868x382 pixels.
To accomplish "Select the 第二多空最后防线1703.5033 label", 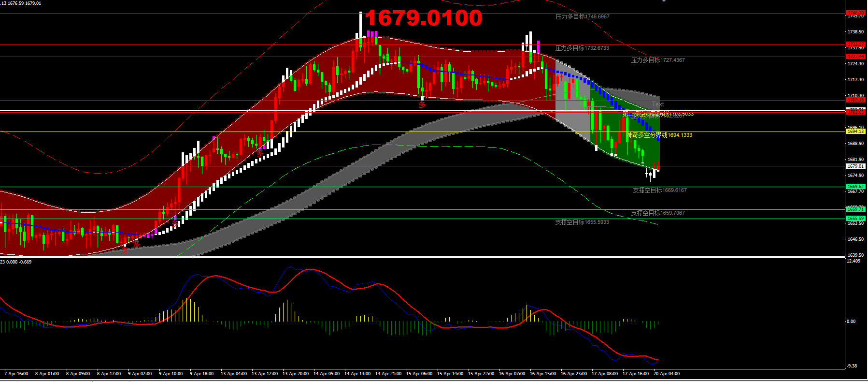I will click(658, 114).
